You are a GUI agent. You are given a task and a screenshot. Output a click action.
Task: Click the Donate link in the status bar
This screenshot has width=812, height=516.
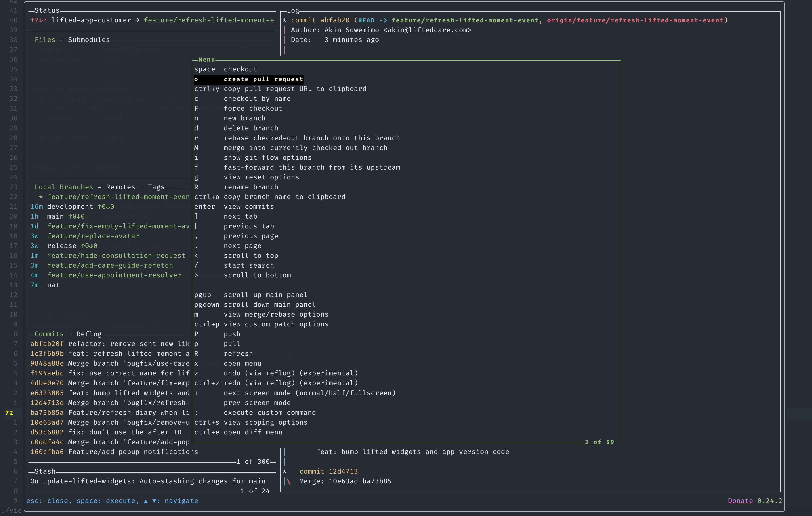point(741,500)
